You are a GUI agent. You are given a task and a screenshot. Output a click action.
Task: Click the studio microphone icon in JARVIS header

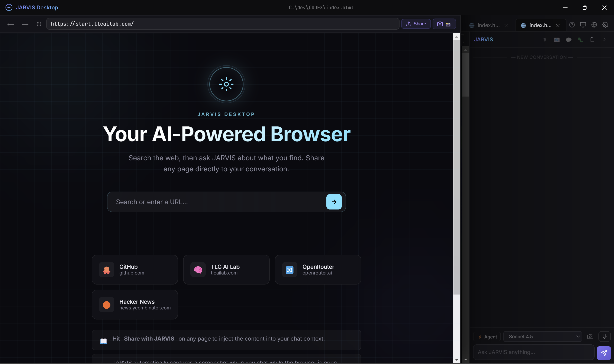pos(544,40)
